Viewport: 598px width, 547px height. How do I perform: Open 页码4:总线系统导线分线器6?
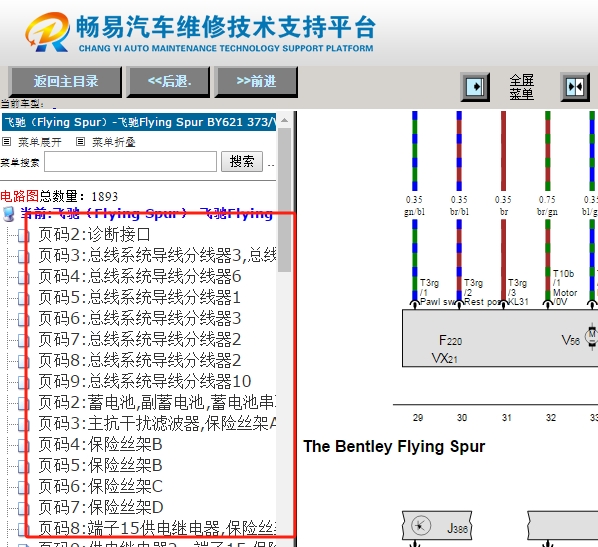click(140, 277)
